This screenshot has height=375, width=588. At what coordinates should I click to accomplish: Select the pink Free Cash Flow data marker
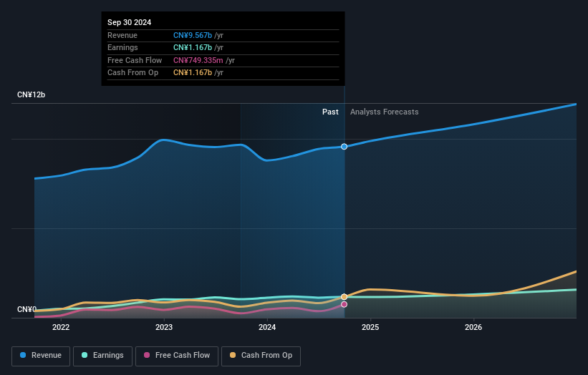pyautogui.click(x=344, y=305)
